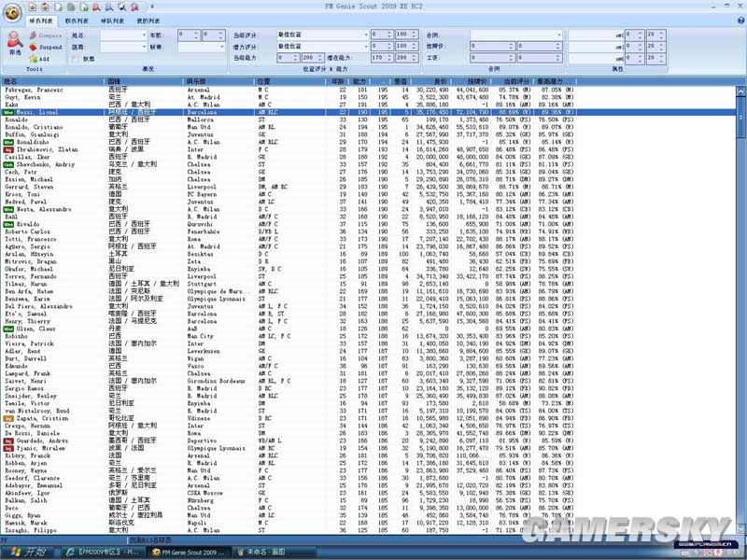Screen dimensions: 747x560
Task: Click the 挂牌价 minimum value field
Action: tap(492, 46)
